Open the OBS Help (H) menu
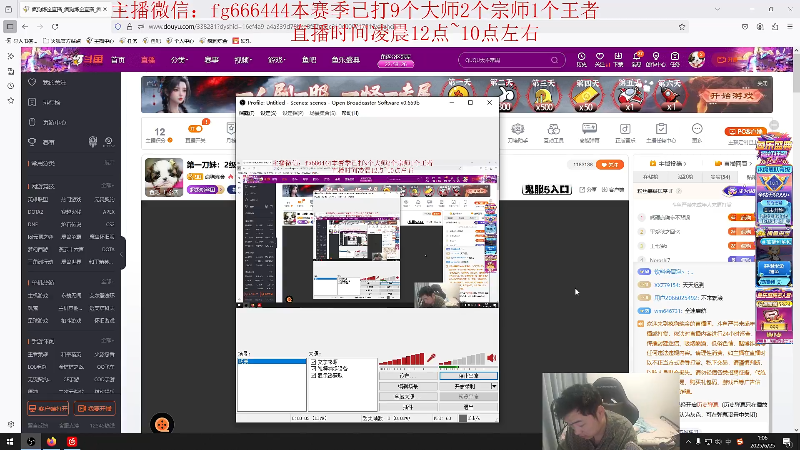 (x=350, y=113)
